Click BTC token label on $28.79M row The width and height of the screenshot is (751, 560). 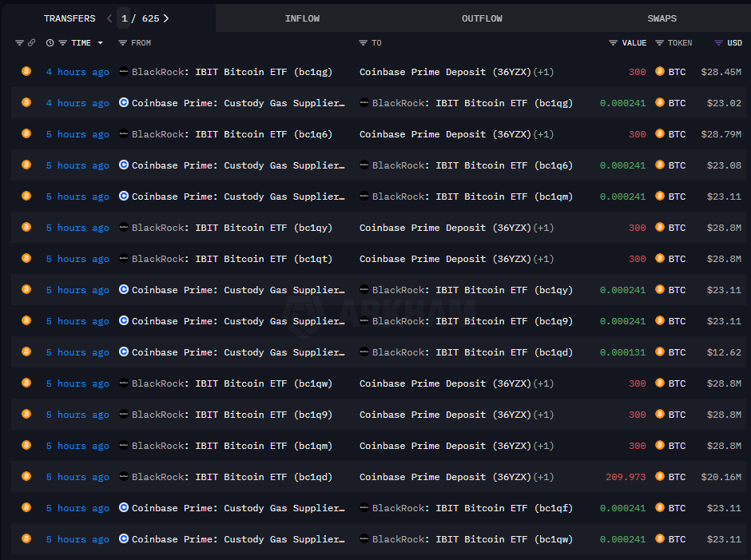click(677, 134)
